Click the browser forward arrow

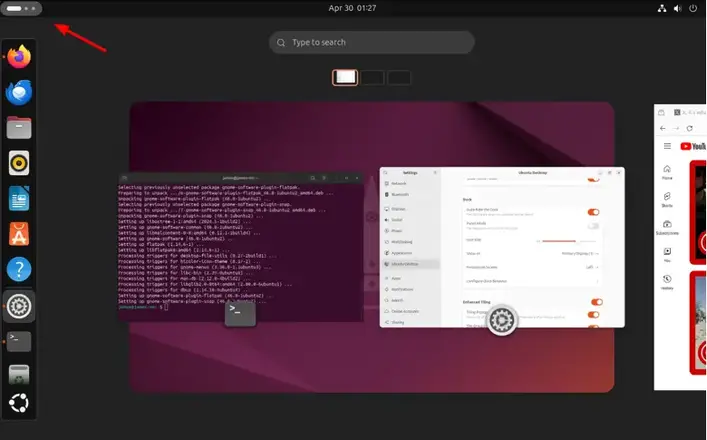(x=676, y=128)
